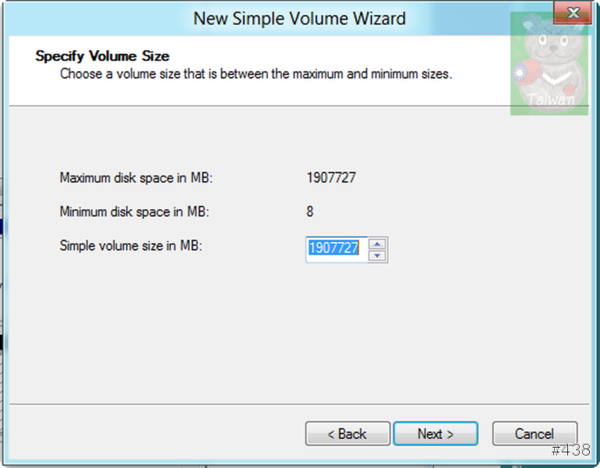The height and width of the screenshot is (468, 600).
Task: Close the wizard with the red X
Action: tap(573, 13)
